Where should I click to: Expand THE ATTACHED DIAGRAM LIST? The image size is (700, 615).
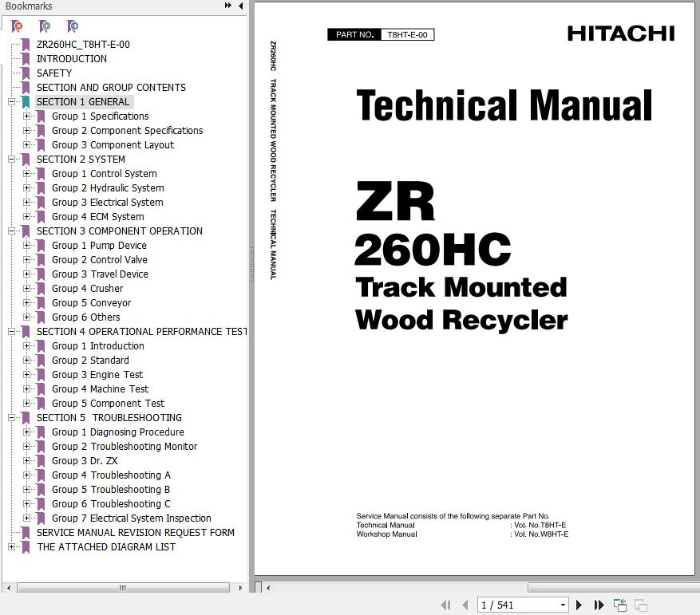[x=12, y=546]
